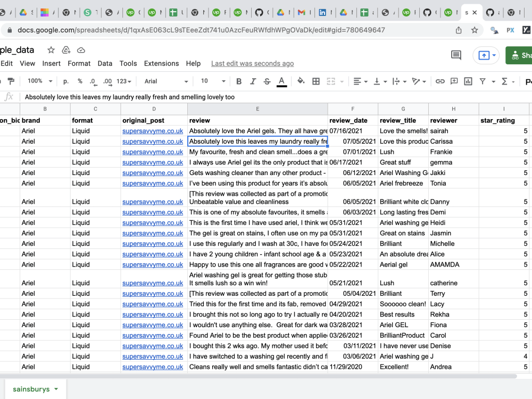
Task: Open the Format menu
Action: [79, 63]
